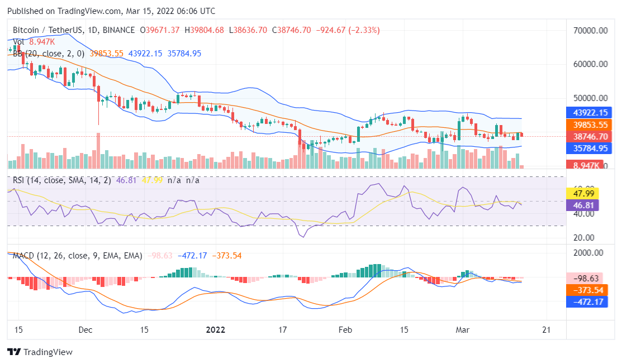Select the BB (20, close, 2, 0) legend
This screenshot has width=622, height=364.
(x=49, y=54)
